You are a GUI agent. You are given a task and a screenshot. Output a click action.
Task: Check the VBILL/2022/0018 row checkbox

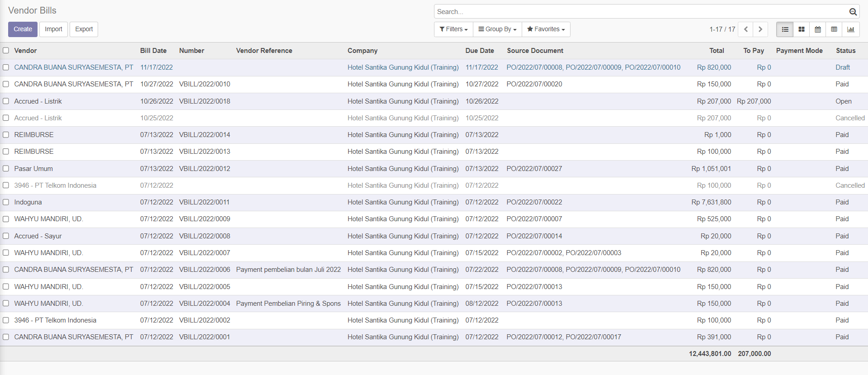(x=6, y=101)
